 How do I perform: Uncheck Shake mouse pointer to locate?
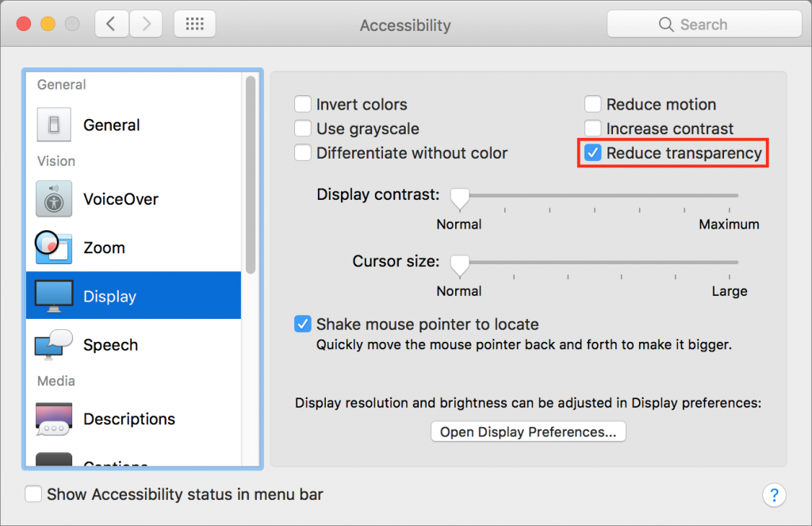tap(302, 324)
